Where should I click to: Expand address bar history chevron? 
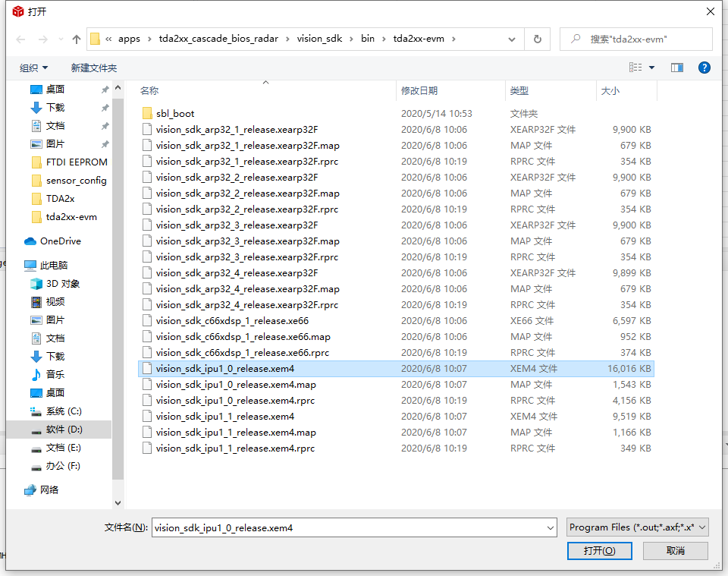click(x=512, y=39)
